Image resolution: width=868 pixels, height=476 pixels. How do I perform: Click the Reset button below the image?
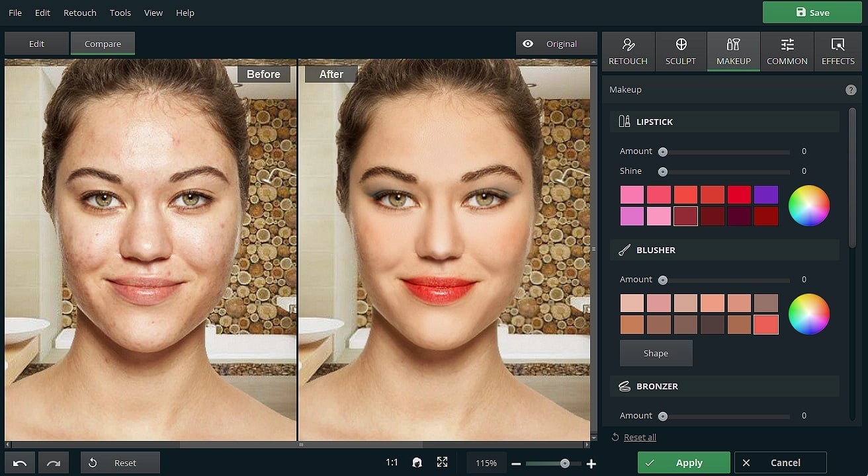(x=120, y=463)
